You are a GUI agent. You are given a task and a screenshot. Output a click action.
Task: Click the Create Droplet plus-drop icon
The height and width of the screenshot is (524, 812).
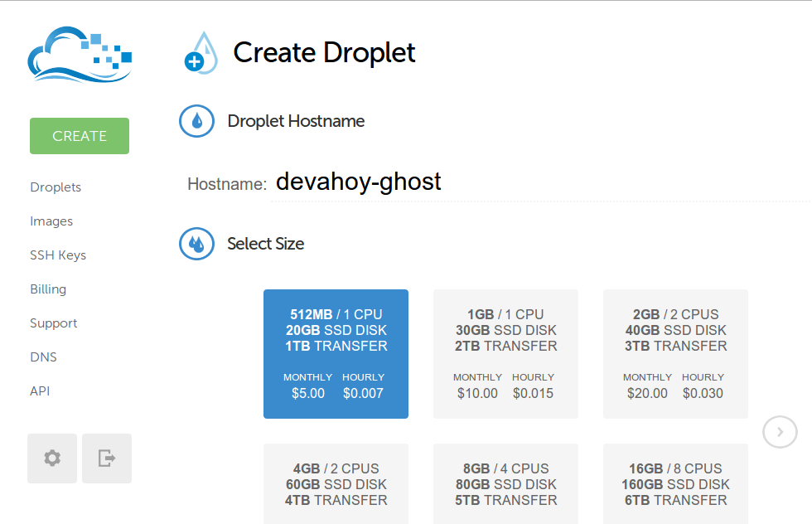pos(201,53)
